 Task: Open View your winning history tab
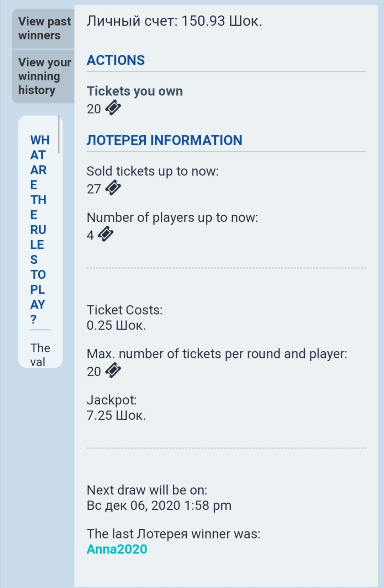tap(44, 76)
